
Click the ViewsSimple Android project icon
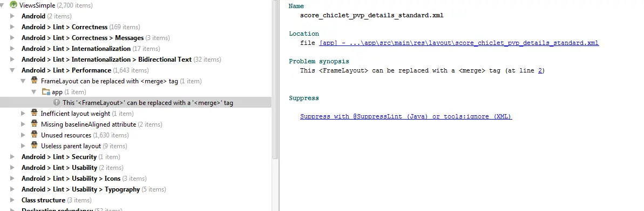pyautogui.click(x=13, y=5)
